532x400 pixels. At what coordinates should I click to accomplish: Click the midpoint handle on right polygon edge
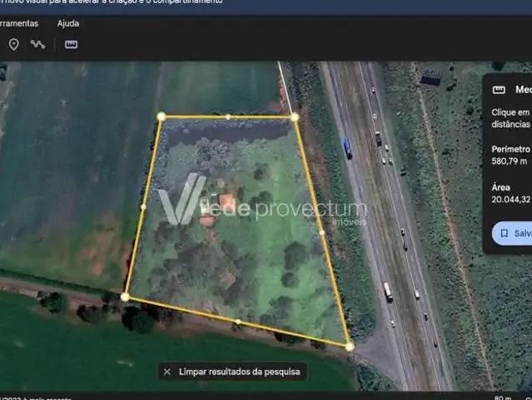pos(322,232)
